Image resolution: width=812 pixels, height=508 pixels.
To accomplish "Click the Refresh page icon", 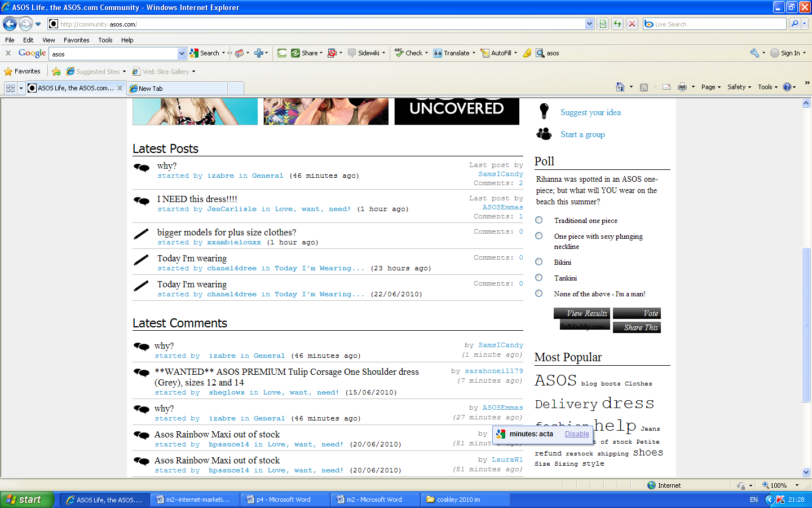I will click(617, 24).
